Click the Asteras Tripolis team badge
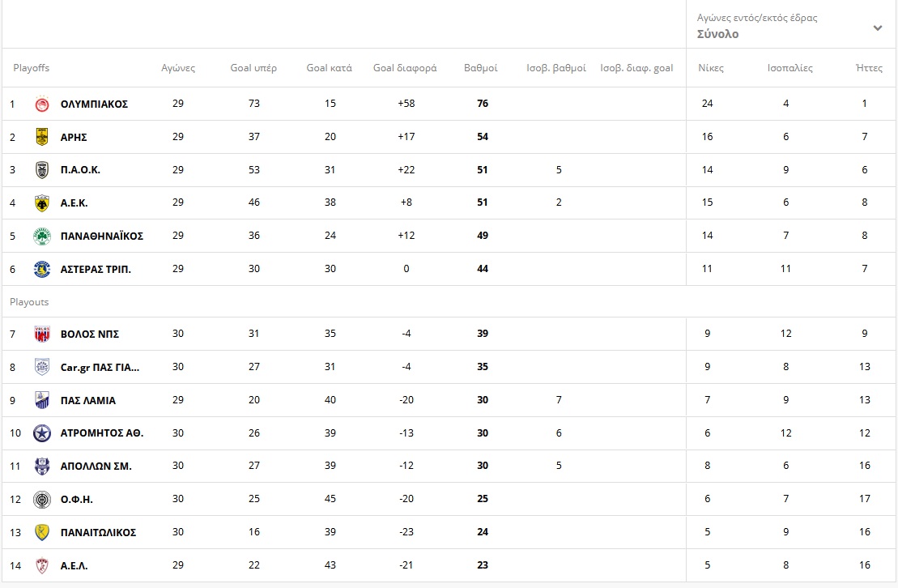This screenshot has width=898, height=588. (42, 269)
